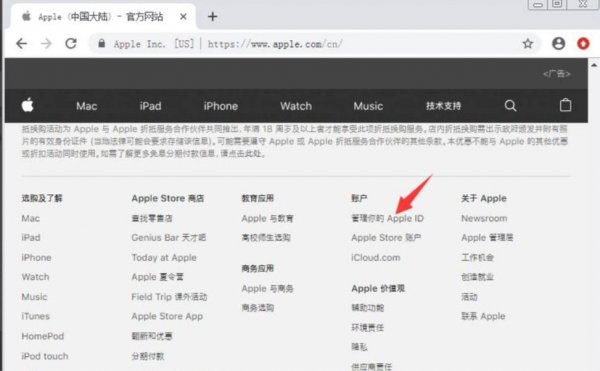Open the iTunes footer link
Screen dimensions: 600x371
(36, 316)
